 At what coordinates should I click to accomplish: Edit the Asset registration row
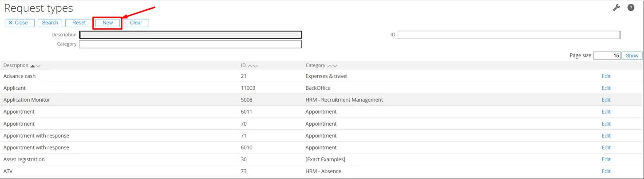coord(606,159)
